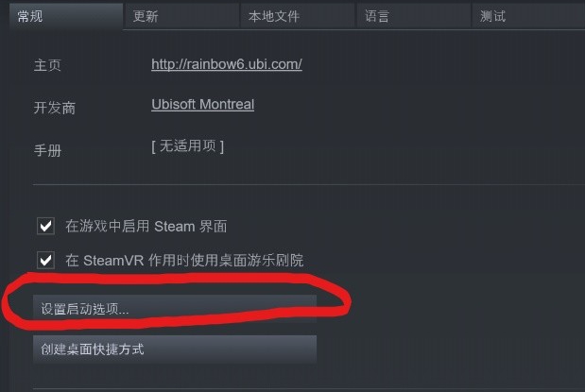
Task: Open the rainbow6.ubi.com homepage link
Action: 227,64
